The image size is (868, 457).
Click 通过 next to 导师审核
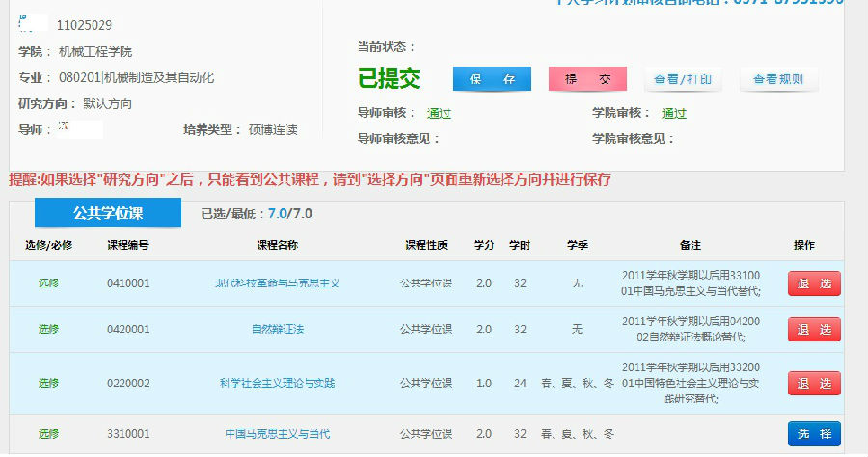click(439, 113)
